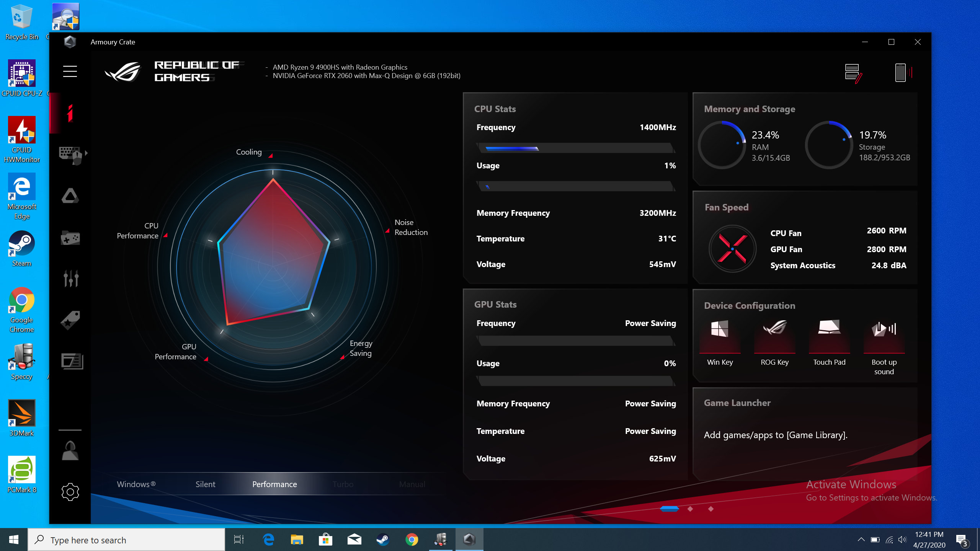Open Speccy desktop shortcut
The width and height of the screenshot is (980, 551).
point(21,362)
